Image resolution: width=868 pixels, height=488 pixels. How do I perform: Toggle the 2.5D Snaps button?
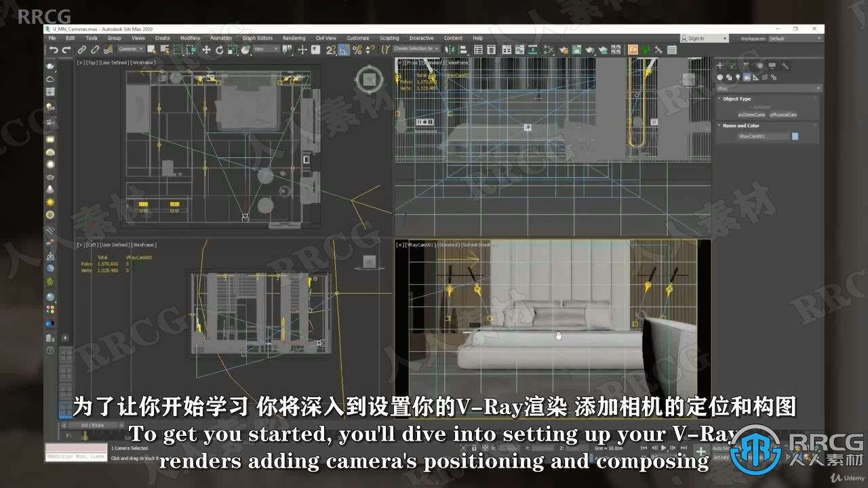point(331,49)
